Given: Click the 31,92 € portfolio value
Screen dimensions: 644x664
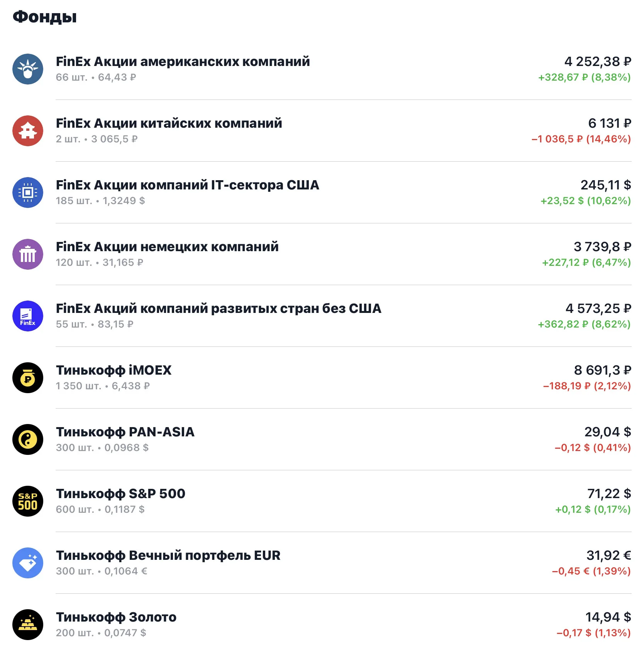Looking at the screenshot, I should [x=608, y=555].
